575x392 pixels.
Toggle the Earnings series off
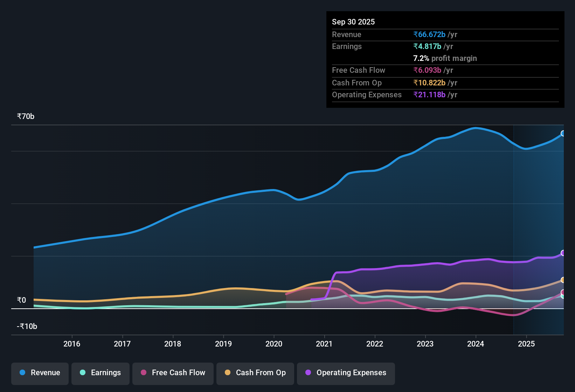tap(101, 373)
